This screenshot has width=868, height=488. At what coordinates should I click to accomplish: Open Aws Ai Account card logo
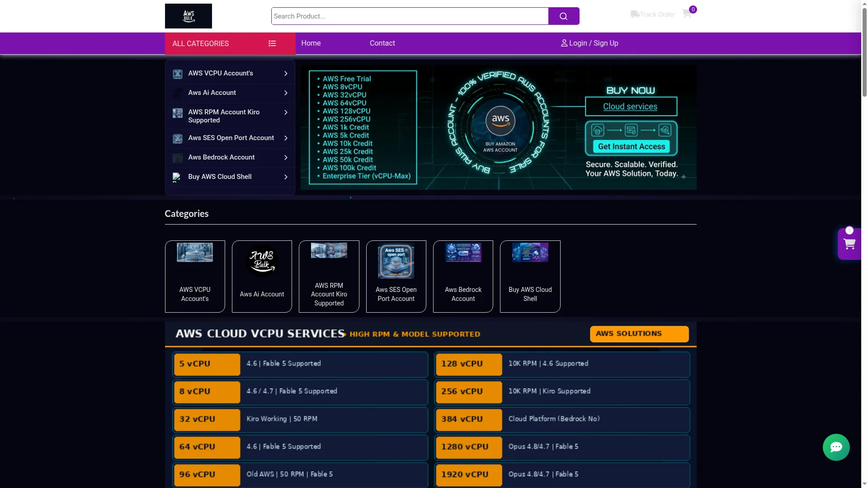click(x=262, y=261)
